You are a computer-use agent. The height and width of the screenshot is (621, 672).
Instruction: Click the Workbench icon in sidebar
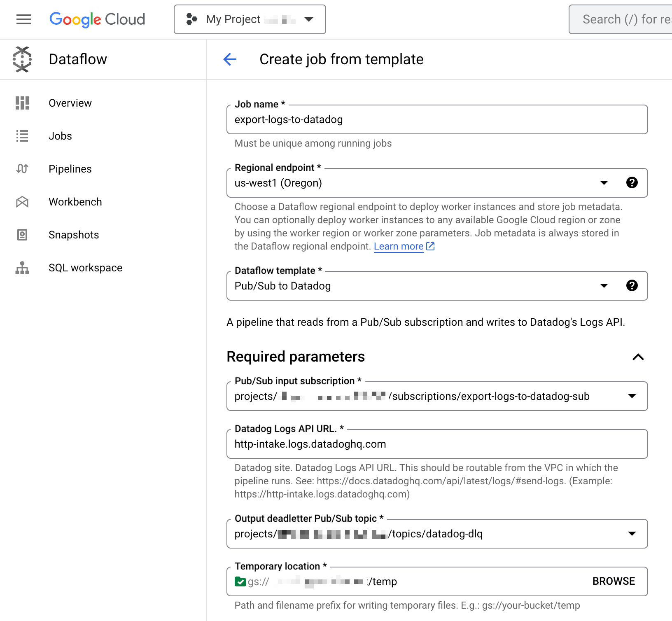coord(22,202)
